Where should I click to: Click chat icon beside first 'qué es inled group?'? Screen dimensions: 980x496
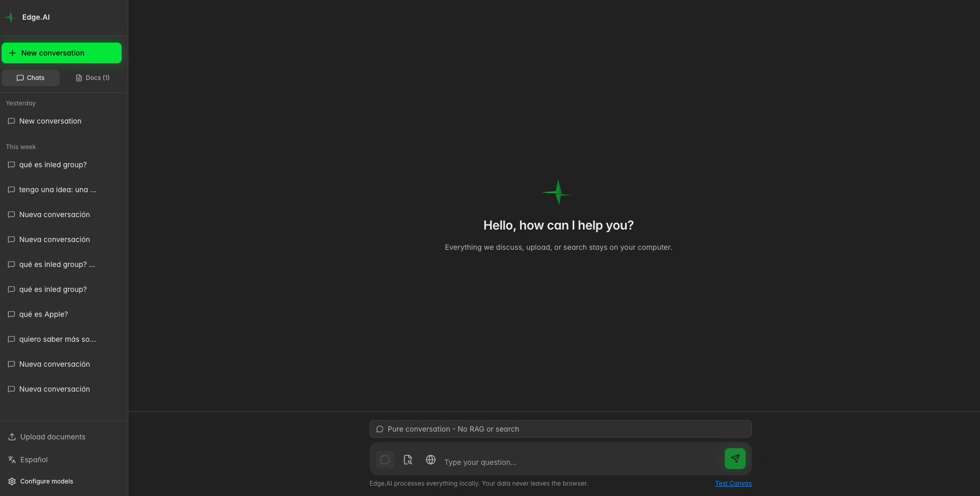pyautogui.click(x=11, y=165)
